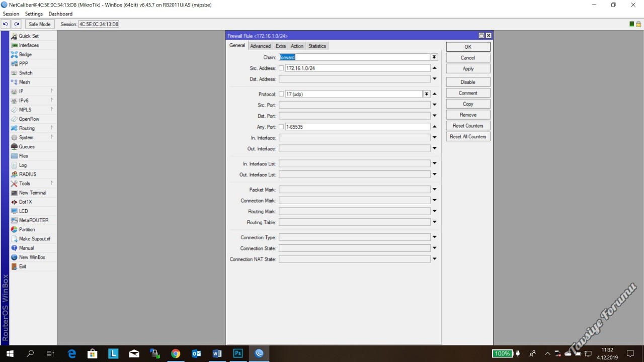This screenshot has height=362, width=644.
Task: Open the Queues sidebar entry
Action: [27, 147]
